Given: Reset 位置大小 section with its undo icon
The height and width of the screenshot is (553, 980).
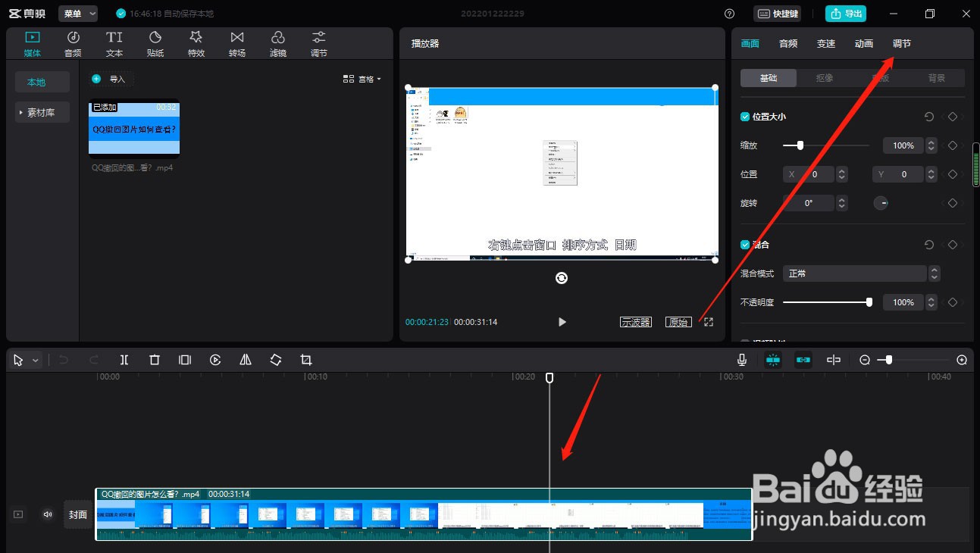Looking at the screenshot, I should tap(929, 117).
